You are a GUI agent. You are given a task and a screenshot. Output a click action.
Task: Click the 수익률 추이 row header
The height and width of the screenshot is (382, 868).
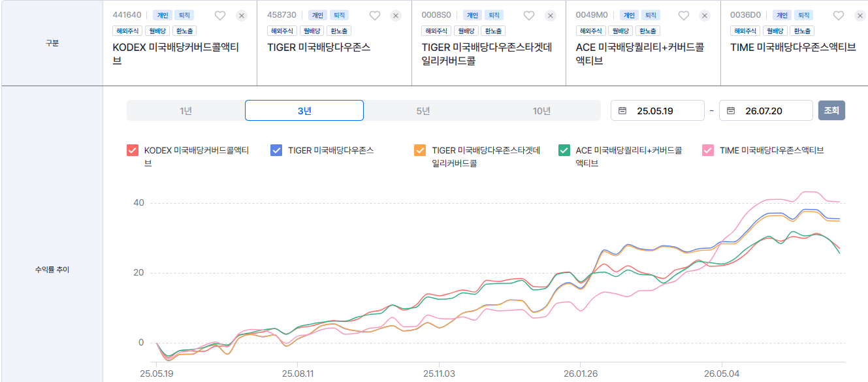click(52, 269)
